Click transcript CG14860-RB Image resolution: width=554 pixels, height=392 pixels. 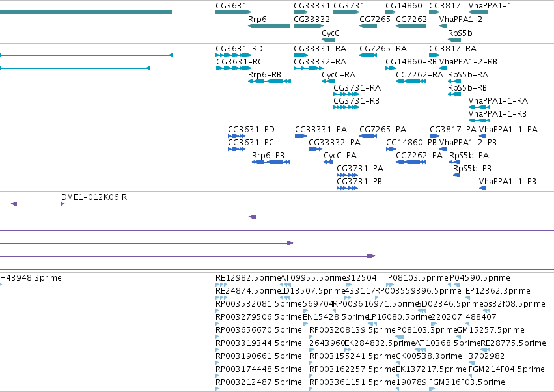point(411,61)
